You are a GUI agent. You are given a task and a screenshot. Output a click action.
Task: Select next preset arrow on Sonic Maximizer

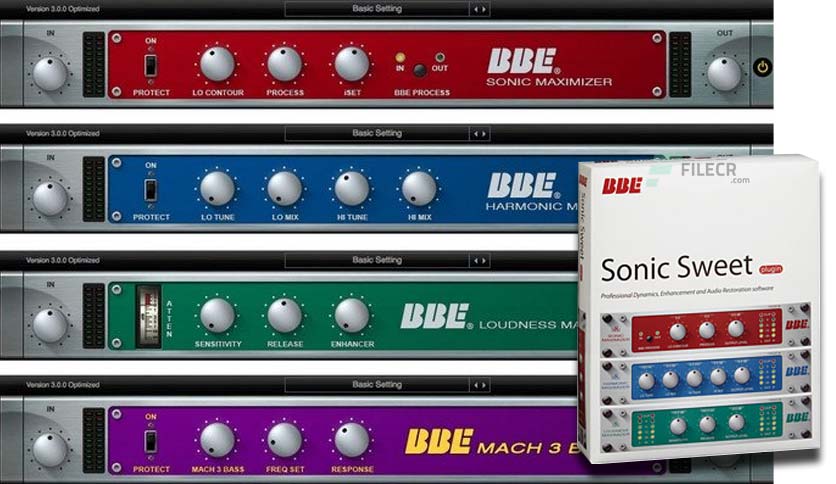(x=484, y=9)
